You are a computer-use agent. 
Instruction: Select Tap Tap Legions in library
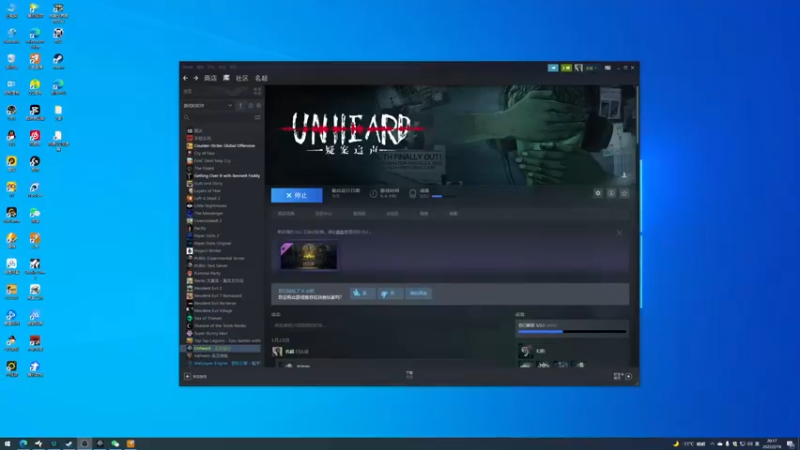click(x=227, y=340)
